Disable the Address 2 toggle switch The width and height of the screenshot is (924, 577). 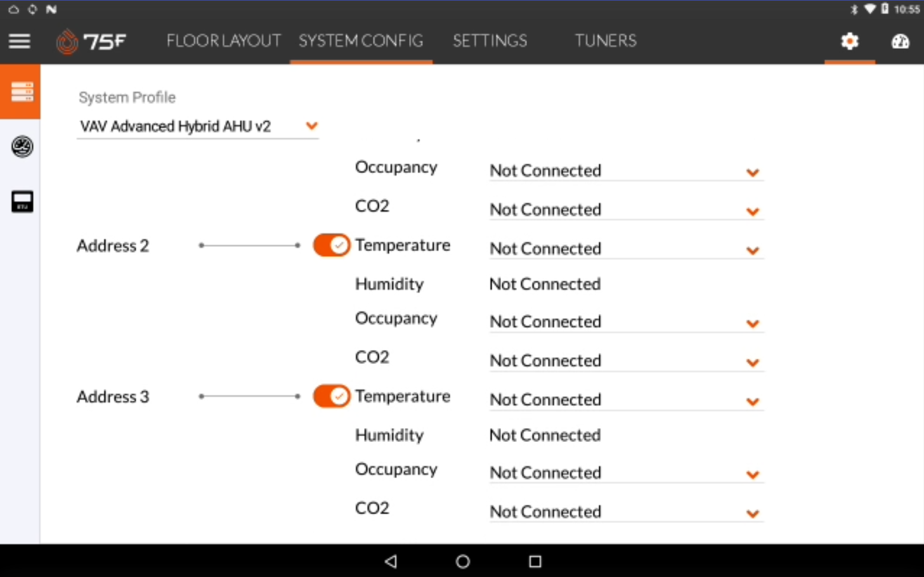(331, 245)
